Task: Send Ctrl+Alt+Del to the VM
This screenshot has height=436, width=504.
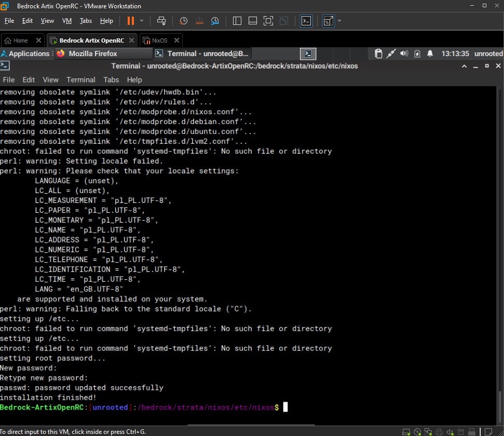Action: click(x=161, y=21)
